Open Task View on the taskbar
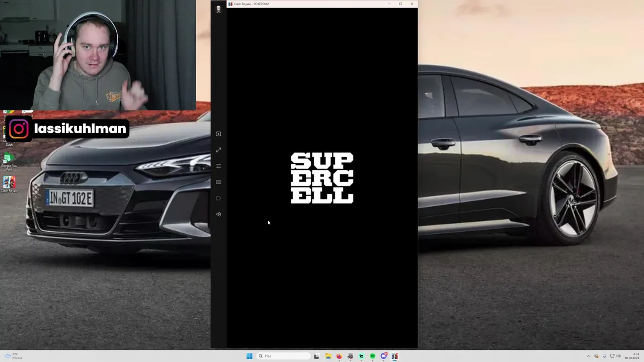The image size is (644, 362). pos(316,356)
